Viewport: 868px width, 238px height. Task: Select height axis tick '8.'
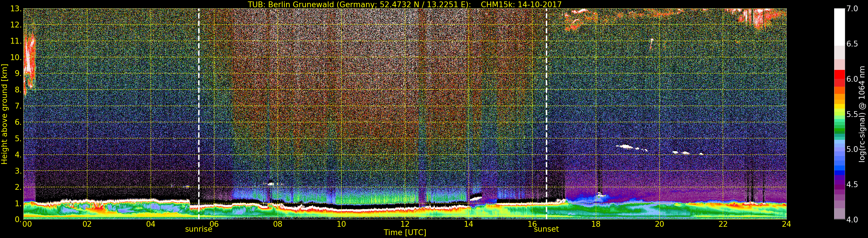[x=18, y=90]
